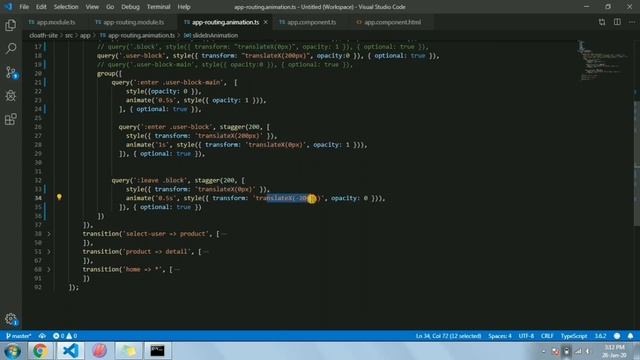Open the File menu
Screen dimensions: 640x360
tap(24, 7)
